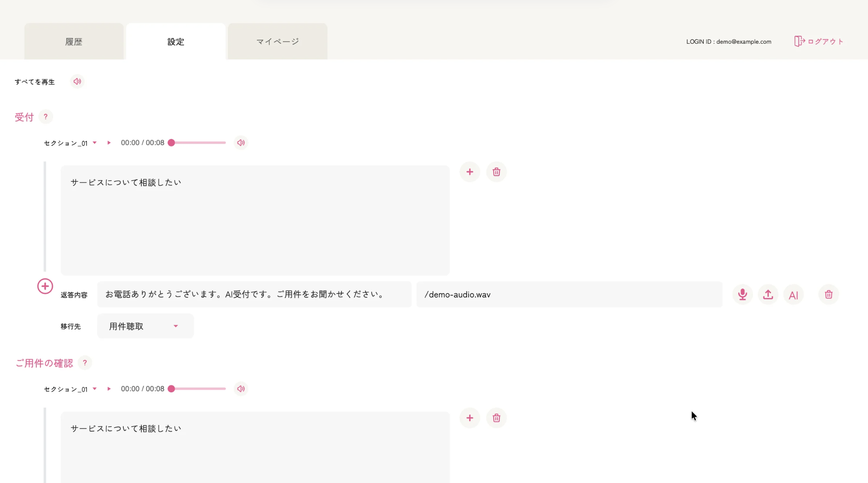The height and width of the screenshot is (483, 868).
Task: Click the 受付 section heading
Action: click(x=24, y=117)
